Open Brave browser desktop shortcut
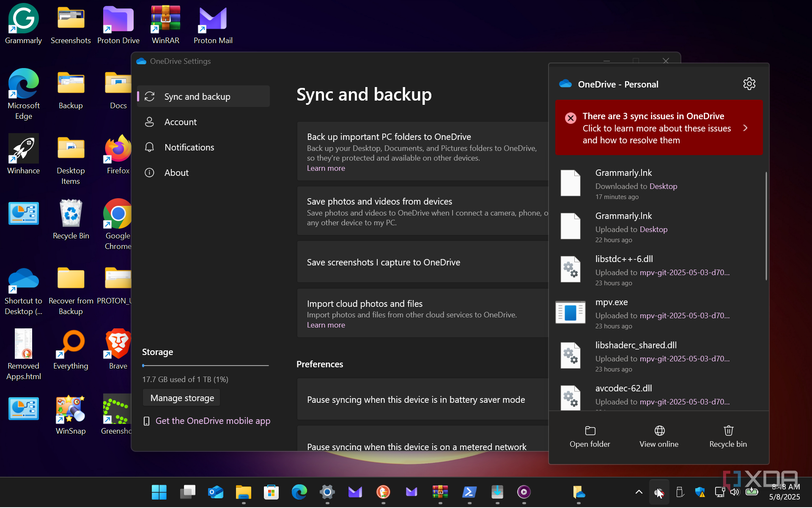 coord(118,349)
